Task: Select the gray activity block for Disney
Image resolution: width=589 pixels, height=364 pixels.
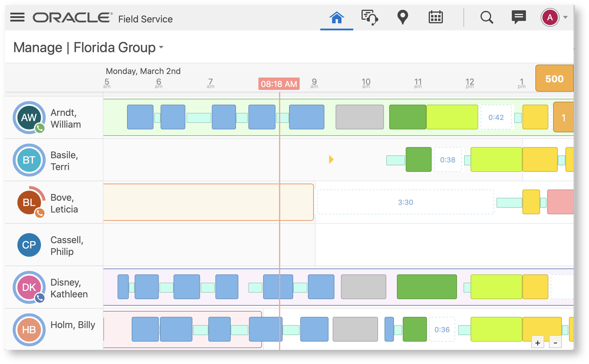Action: [x=363, y=287]
